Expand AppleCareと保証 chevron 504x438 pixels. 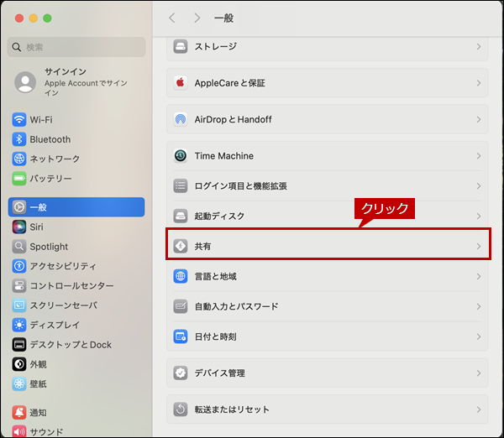479,83
